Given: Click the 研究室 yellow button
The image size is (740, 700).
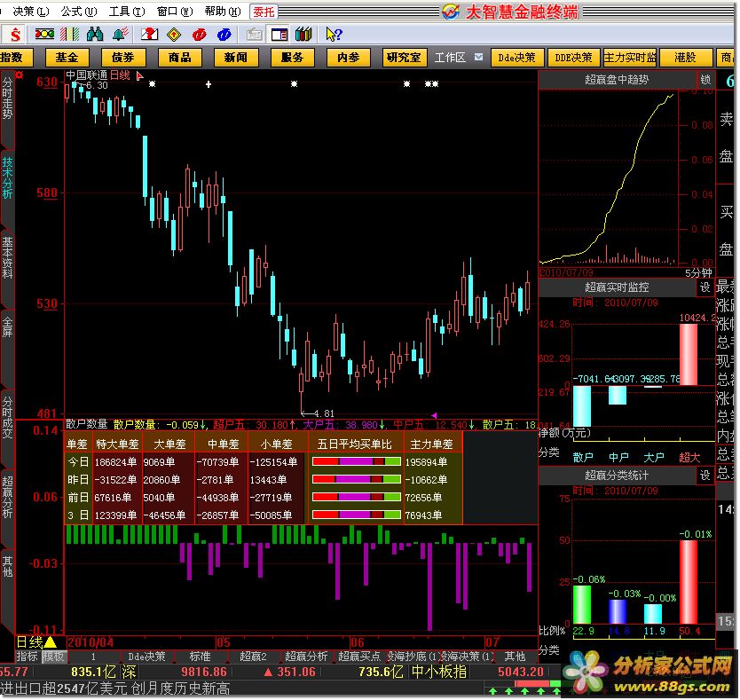Looking at the screenshot, I should pos(405,58).
